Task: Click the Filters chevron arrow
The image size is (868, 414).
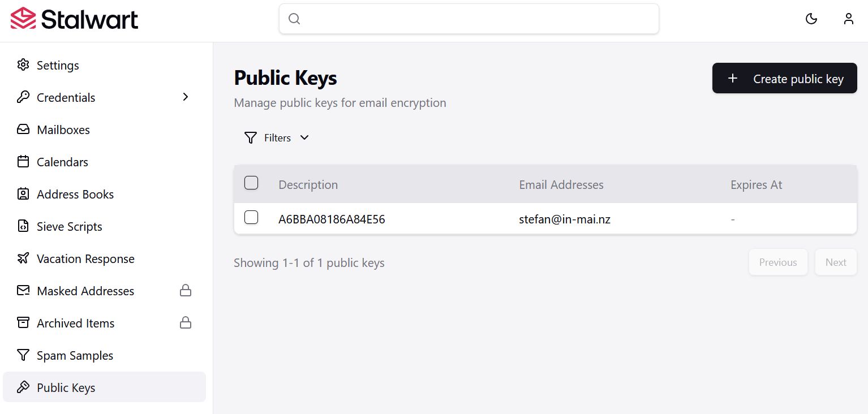Action: (x=304, y=137)
